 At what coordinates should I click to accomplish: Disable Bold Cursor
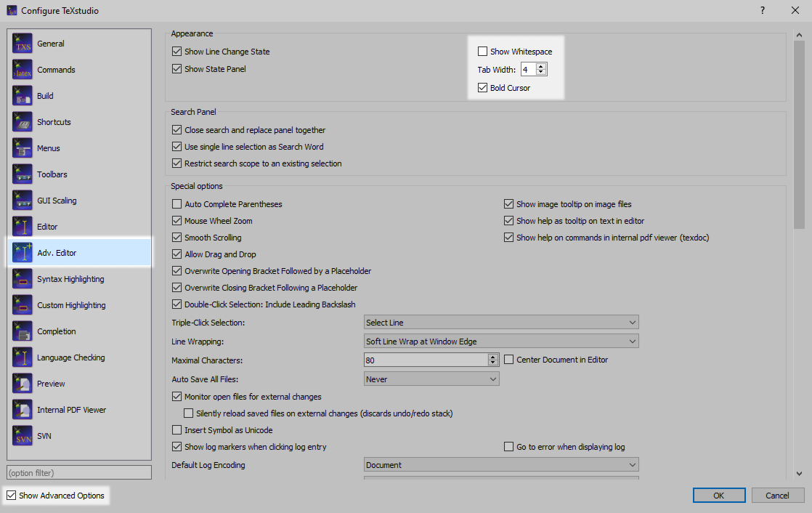click(482, 87)
